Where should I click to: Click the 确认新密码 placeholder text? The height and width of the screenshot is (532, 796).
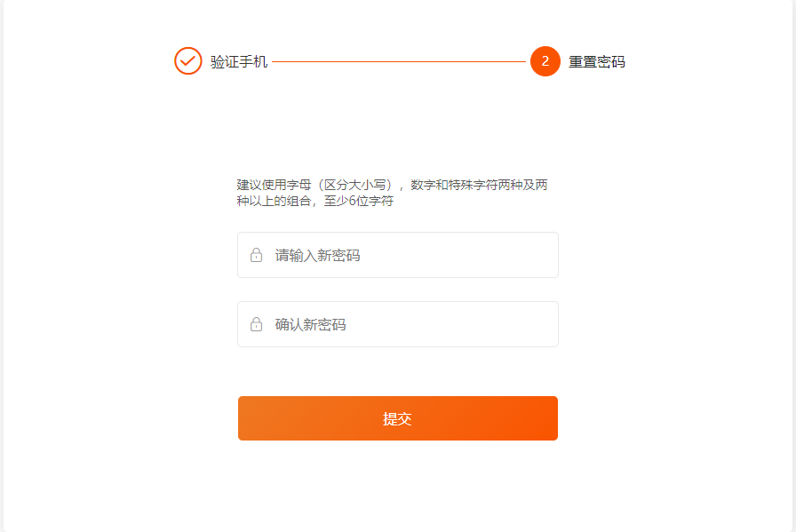(x=310, y=324)
